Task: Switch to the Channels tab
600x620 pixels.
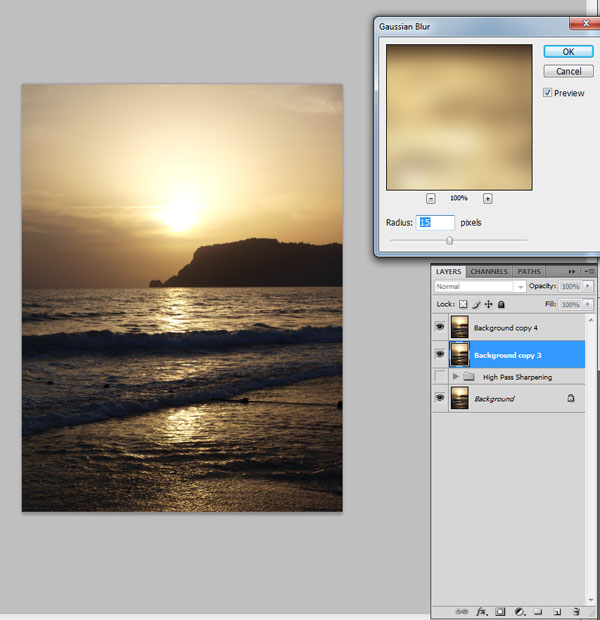Action: coord(489,272)
